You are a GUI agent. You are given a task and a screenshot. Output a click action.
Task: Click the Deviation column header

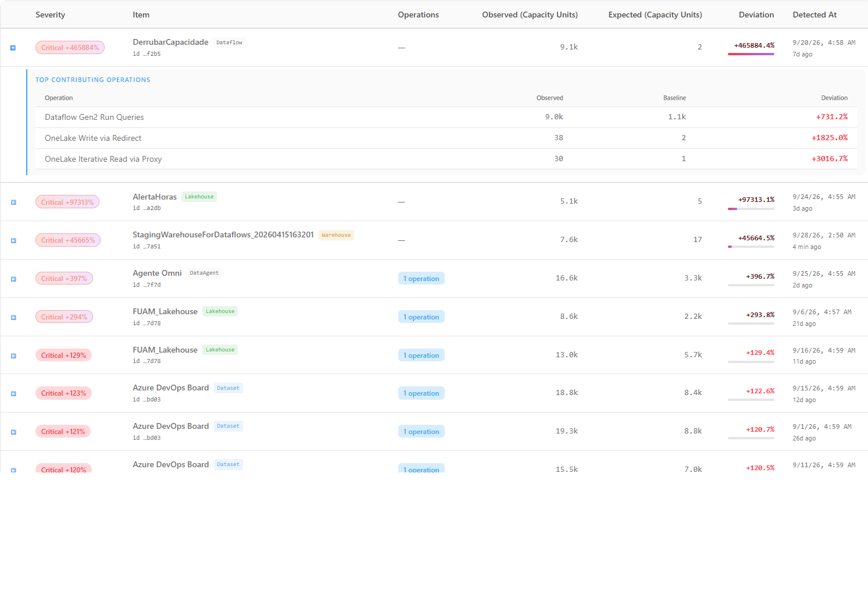756,15
